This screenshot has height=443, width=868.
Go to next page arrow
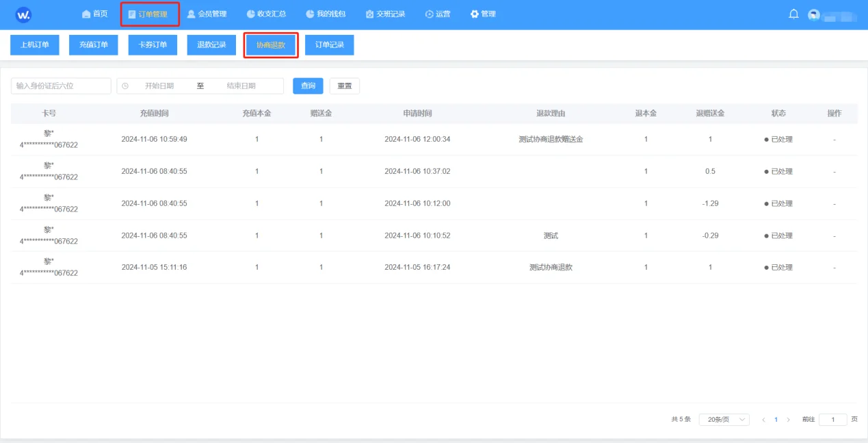click(x=788, y=420)
